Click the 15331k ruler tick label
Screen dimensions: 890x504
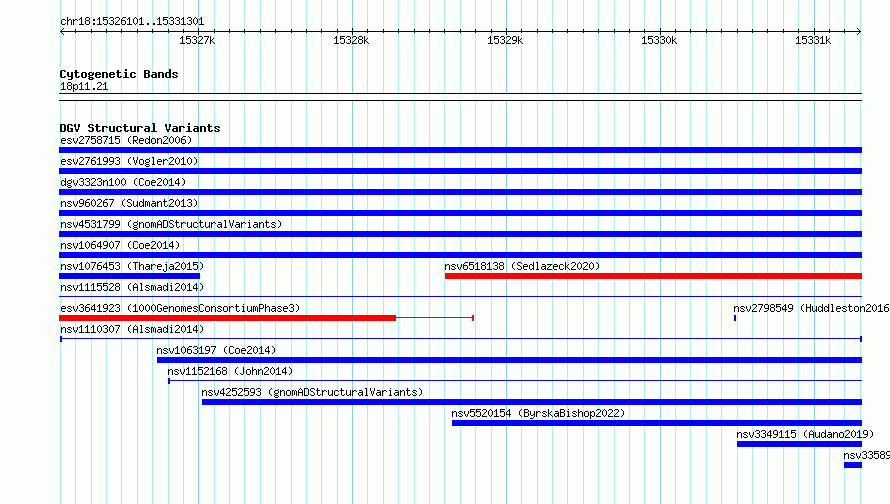coord(813,40)
